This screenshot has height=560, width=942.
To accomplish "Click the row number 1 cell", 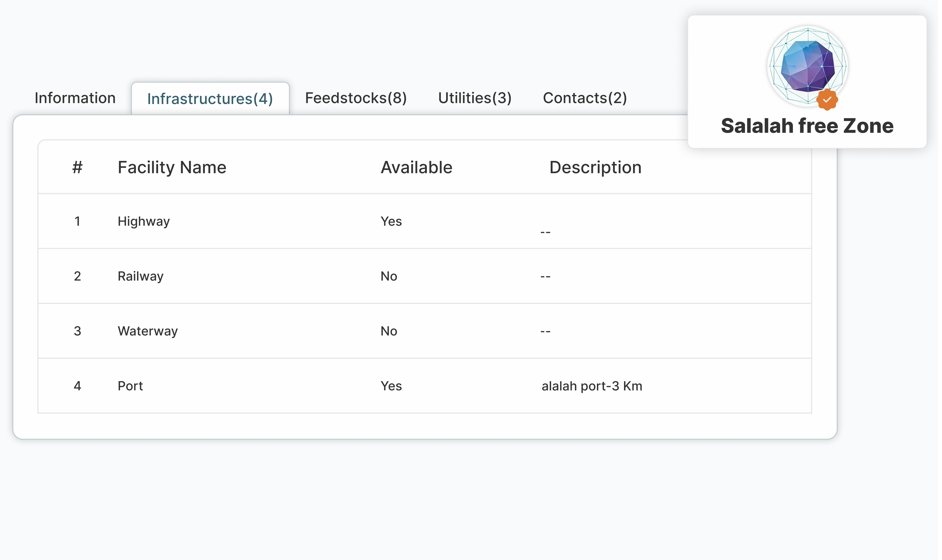I will point(77,221).
